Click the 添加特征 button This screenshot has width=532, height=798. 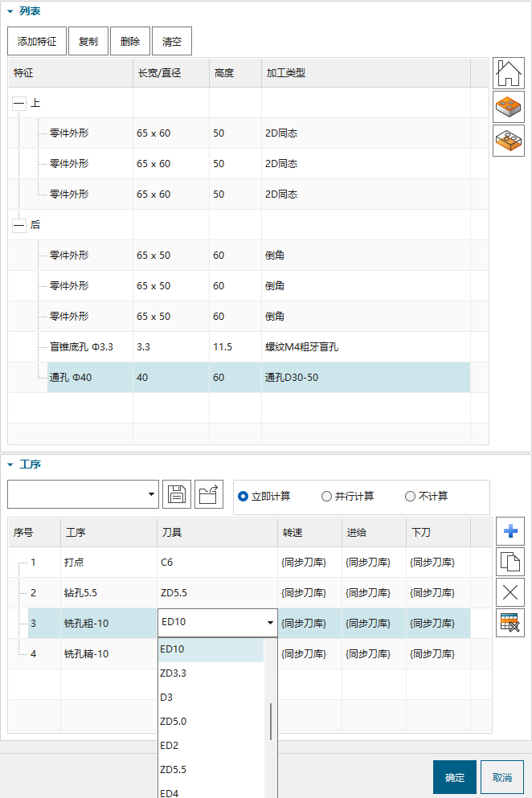37,41
